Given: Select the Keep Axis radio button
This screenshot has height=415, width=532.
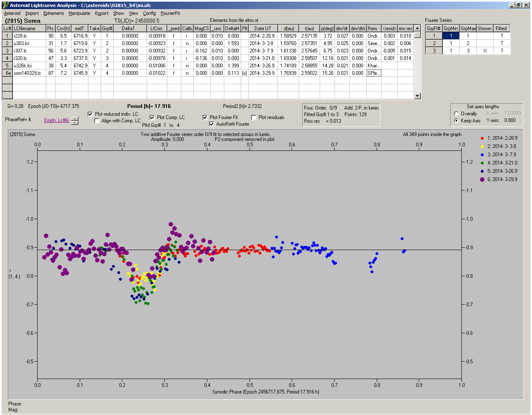Looking at the screenshot, I should pyautogui.click(x=456, y=121).
